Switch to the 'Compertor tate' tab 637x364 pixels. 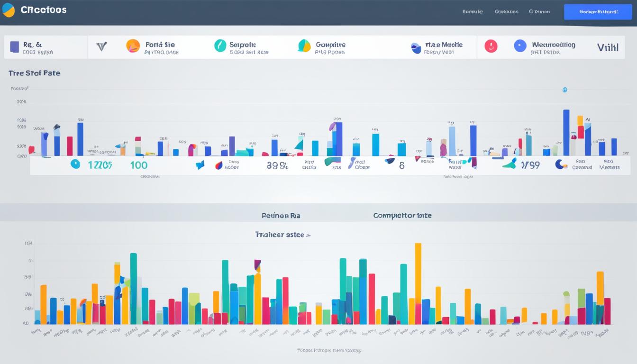point(402,215)
